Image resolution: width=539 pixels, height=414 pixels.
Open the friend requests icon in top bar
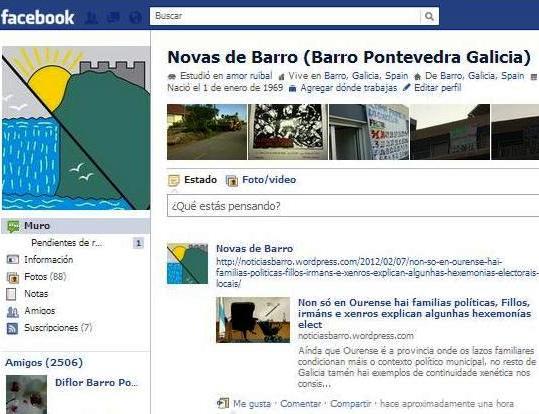point(91,17)
